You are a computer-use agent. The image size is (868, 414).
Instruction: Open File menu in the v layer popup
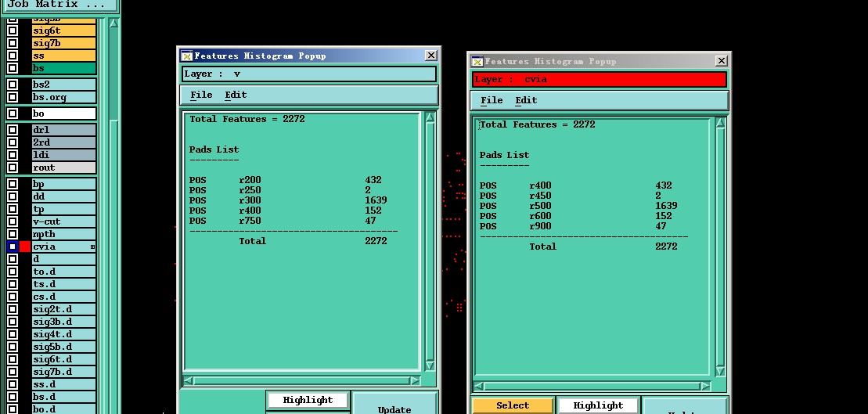201,95
